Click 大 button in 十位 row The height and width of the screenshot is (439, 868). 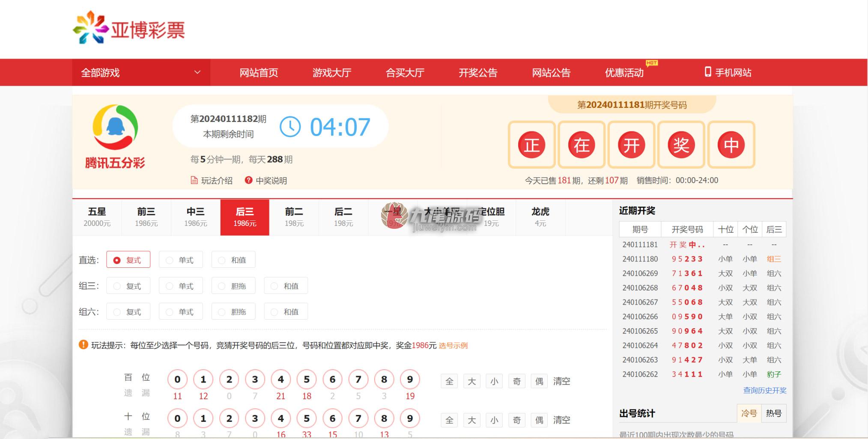coord(472,420)
